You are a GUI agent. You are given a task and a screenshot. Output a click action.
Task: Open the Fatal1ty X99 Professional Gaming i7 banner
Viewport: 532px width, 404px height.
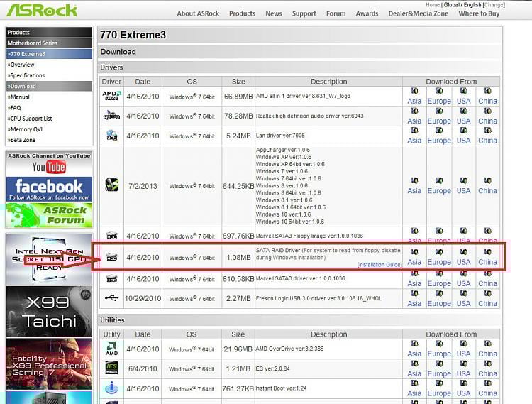[x=49, y=364]
